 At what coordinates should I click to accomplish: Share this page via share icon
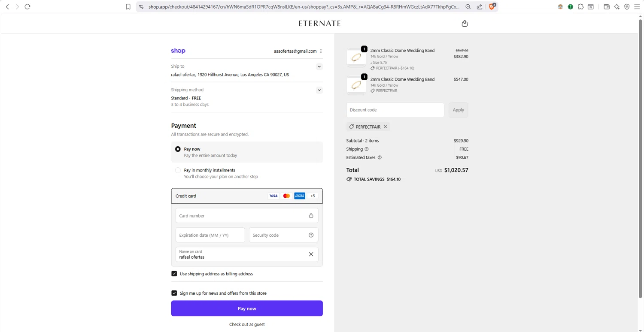(480, 7)
